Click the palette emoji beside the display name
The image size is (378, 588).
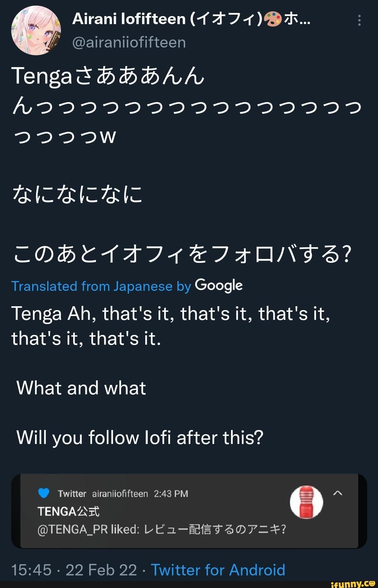pos(273,19)
